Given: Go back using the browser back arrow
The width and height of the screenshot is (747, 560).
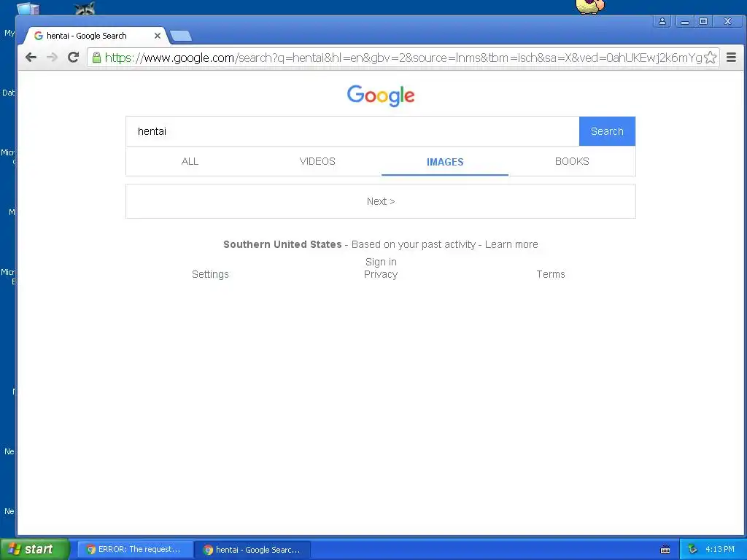Looking at the screenshot, I should click(31, 58).
